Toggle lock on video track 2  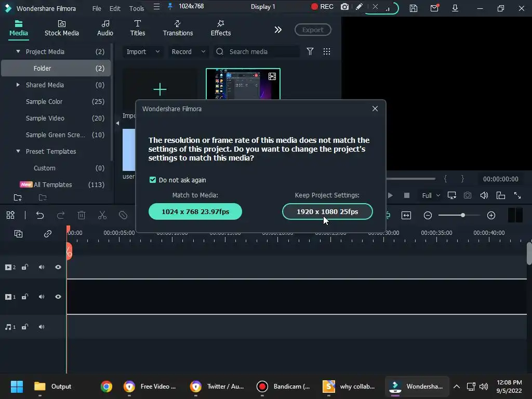25,268
